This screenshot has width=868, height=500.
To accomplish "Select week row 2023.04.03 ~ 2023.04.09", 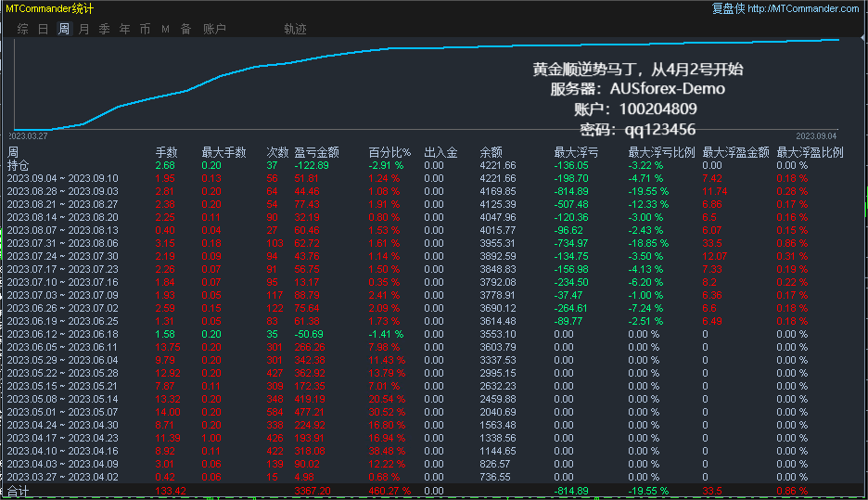I will pyautogui.click(x=62, y=464).
